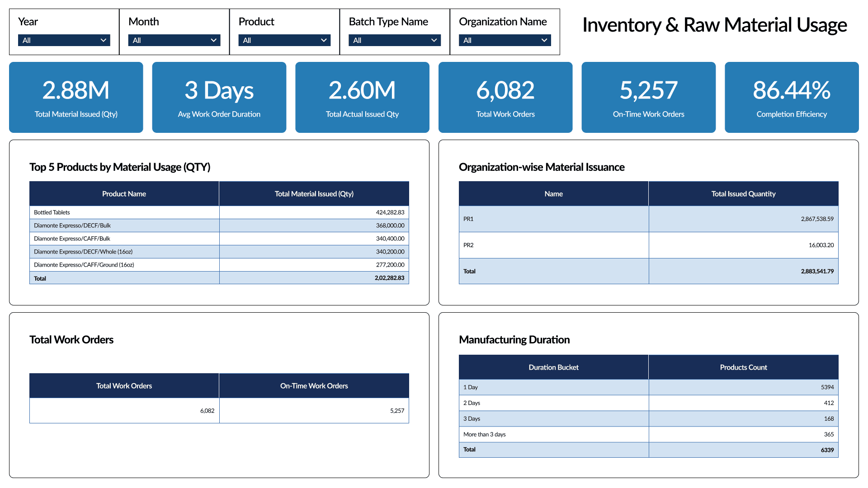868x488 pixels.
Task: Click the Year dropdown chevron arrow
Action: [103, 40]
